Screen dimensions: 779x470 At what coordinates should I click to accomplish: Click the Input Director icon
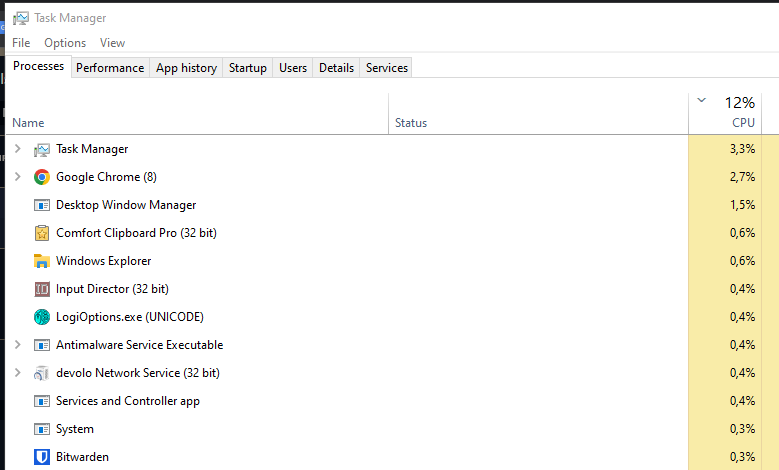(42, 289)
